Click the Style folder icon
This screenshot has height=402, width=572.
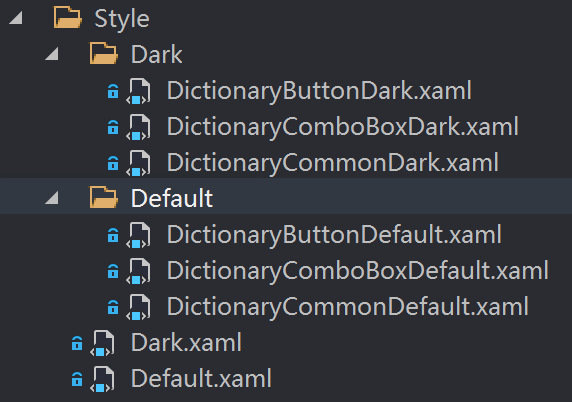pos(67,18)
